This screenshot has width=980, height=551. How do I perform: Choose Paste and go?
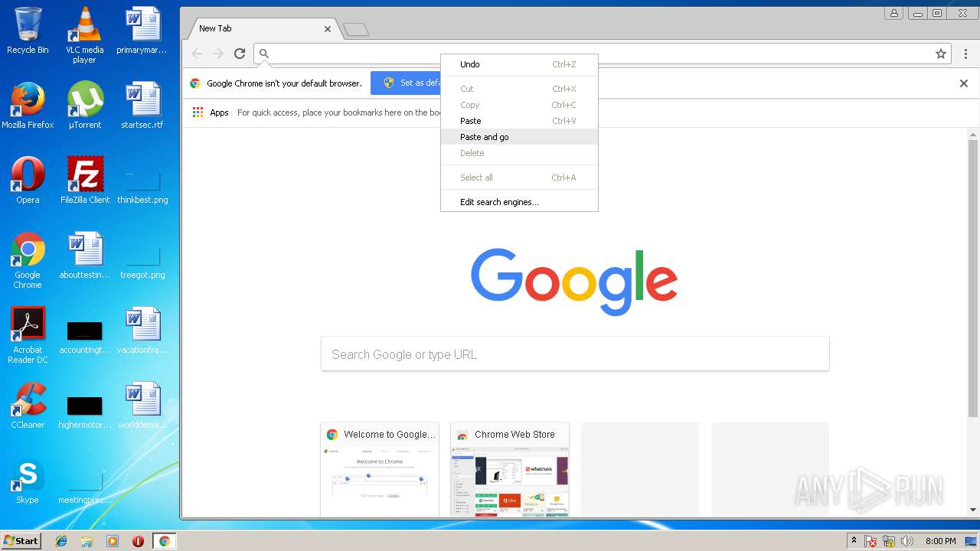click(x=519, y=137)
